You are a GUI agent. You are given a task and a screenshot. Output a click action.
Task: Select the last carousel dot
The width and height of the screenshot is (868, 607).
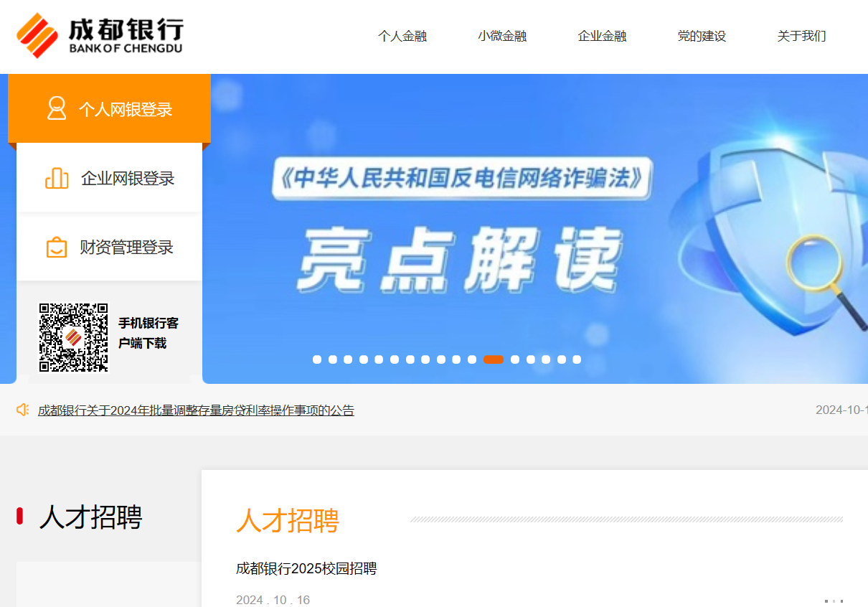(577, 359)
